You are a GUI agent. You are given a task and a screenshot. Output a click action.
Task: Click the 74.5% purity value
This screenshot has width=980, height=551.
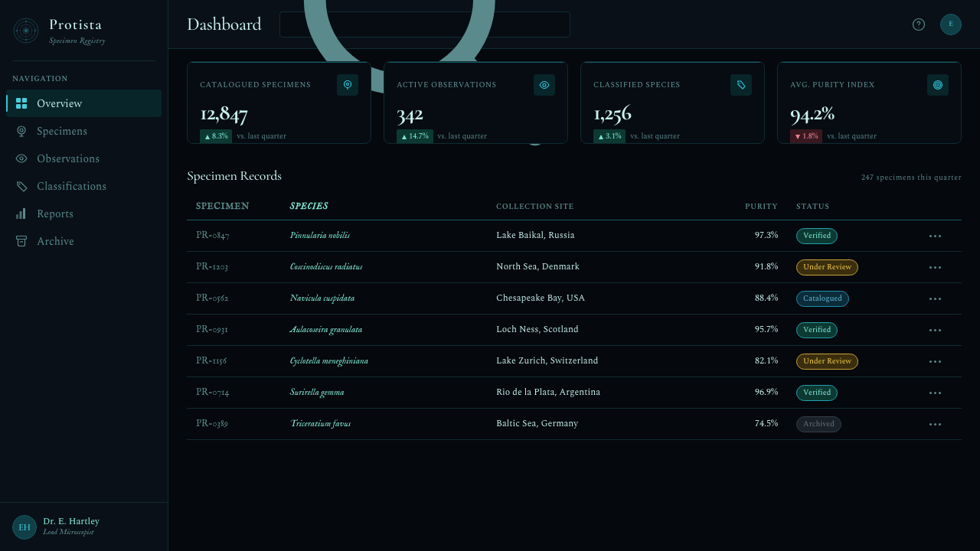tap(766, 423)
